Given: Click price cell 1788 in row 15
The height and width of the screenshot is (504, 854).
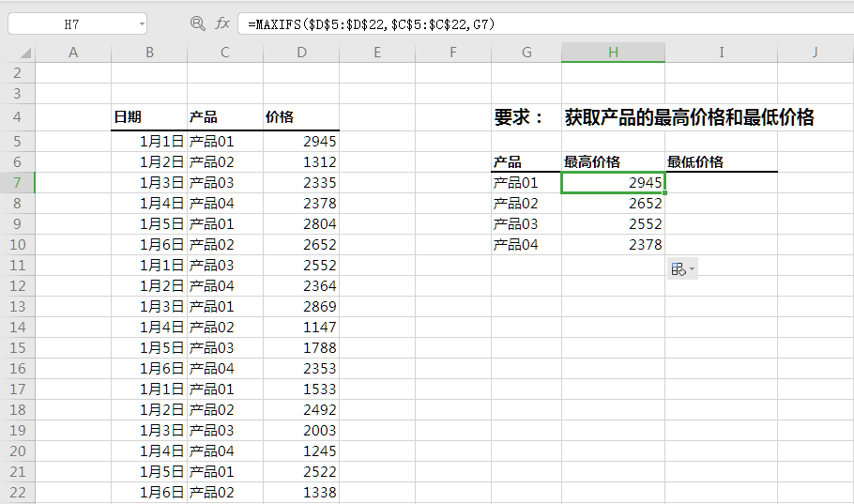Looking at the screenshot, I should click(x=301, y=348).
